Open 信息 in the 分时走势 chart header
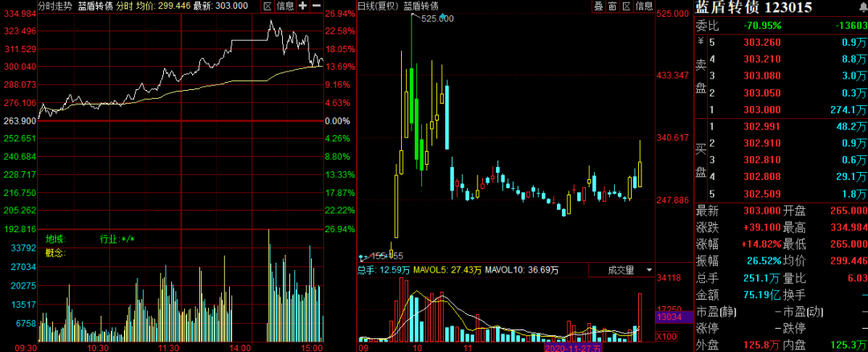Image resolution: width=868 pixels, height=352 pixels. (x=285, y=6)
